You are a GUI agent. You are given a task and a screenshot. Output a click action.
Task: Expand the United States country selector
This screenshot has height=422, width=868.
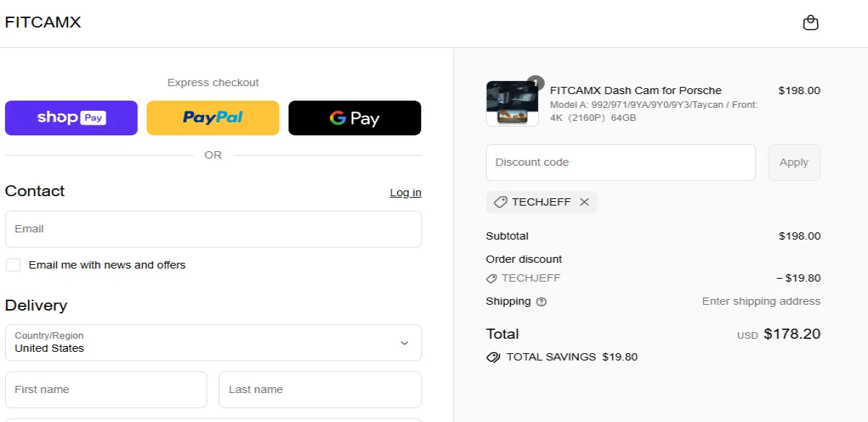coord(213,342)
